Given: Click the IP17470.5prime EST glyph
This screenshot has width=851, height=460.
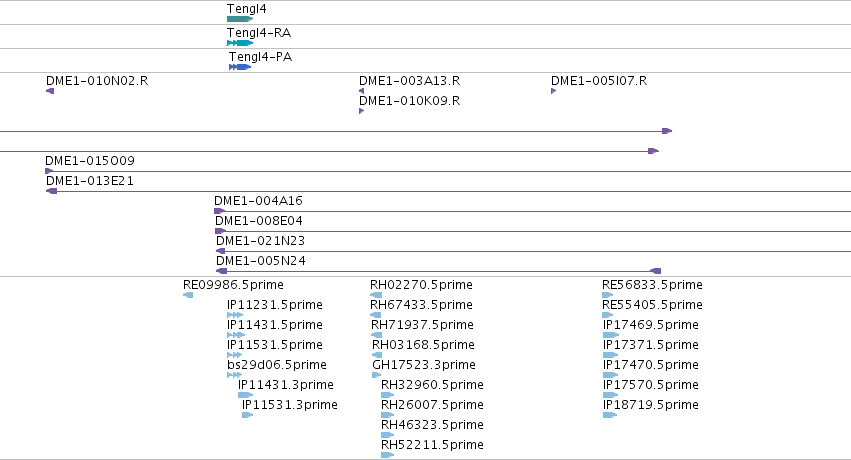Looking at the screenshot, I should click(611, 375).
